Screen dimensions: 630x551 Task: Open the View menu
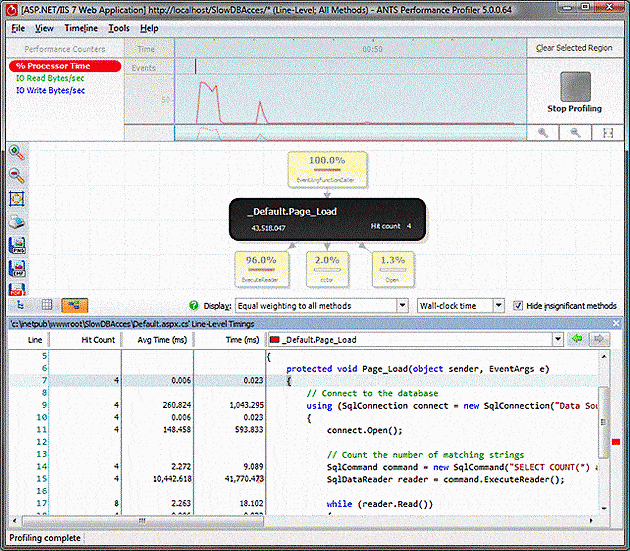(x=44, y=28)
